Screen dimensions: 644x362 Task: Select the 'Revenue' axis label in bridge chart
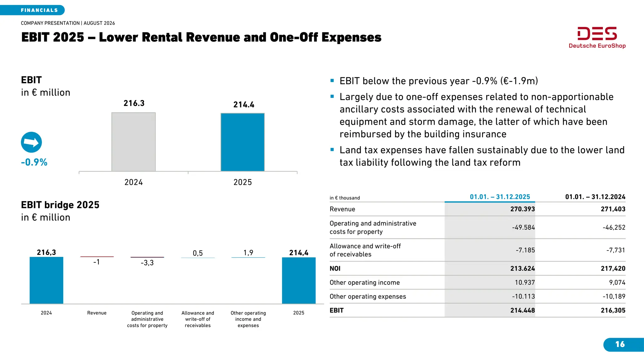(x=97, y=313)
